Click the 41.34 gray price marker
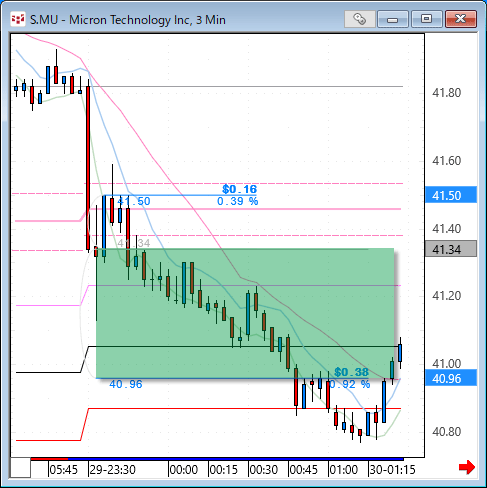Viewport: 487px width, 488px height. pyautogui.click(x=451, y=249)
